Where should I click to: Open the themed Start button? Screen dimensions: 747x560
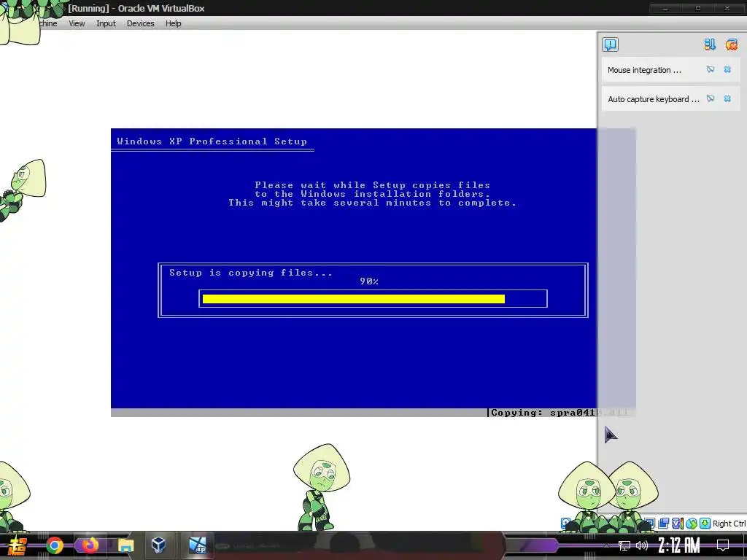(18, 545)
